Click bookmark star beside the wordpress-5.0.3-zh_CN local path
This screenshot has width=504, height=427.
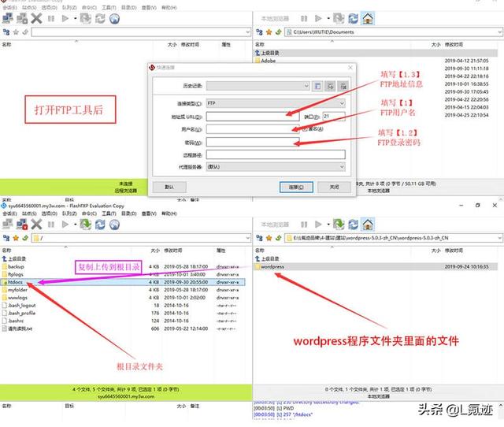pos(269,238)
